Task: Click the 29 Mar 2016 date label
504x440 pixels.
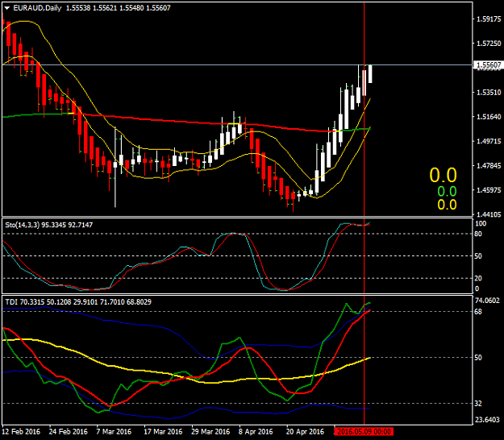Action: coord(210,432)
